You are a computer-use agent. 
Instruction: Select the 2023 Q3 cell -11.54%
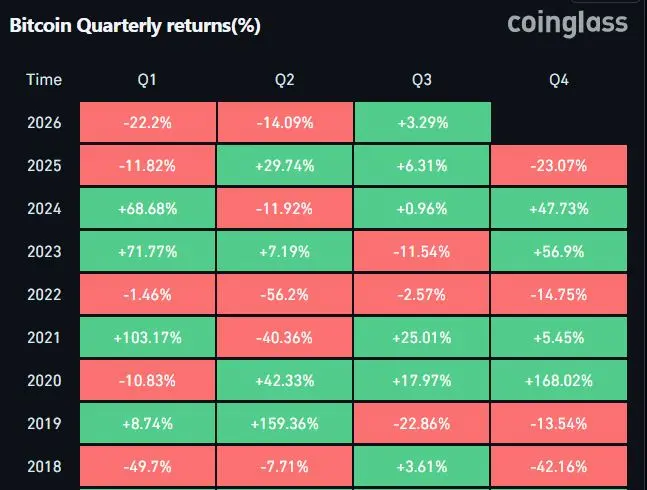click(x=422, y=251)
